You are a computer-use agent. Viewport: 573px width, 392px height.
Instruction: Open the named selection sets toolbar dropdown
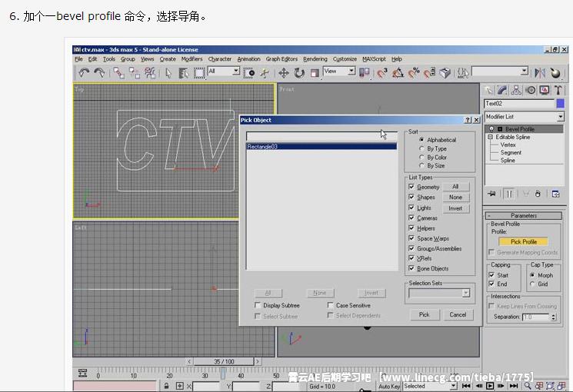point(525,71)
